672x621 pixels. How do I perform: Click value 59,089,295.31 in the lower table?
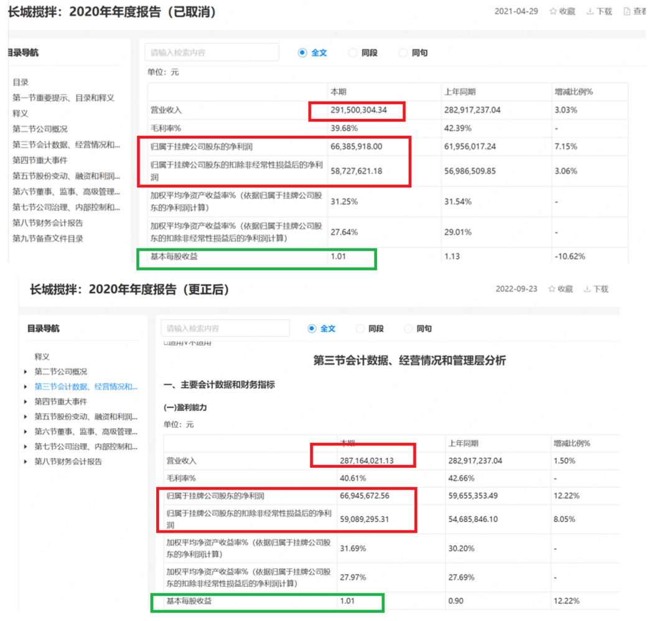coord(364,519)
